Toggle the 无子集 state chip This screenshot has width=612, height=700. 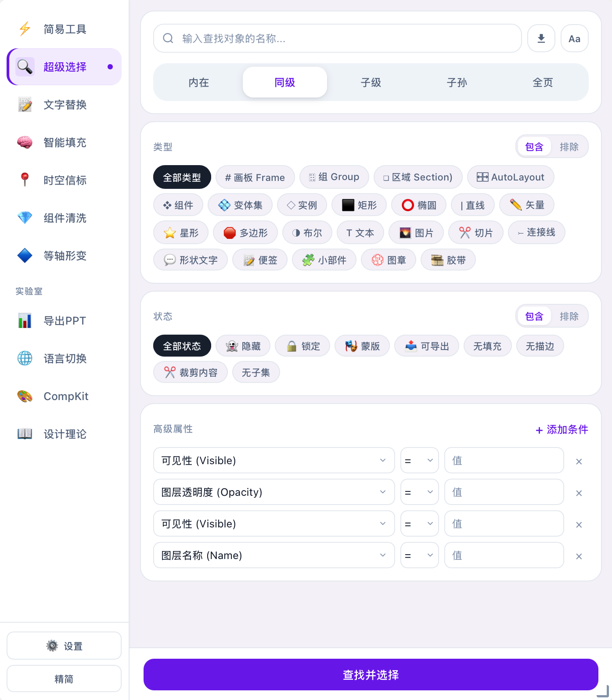pos(256,372)
